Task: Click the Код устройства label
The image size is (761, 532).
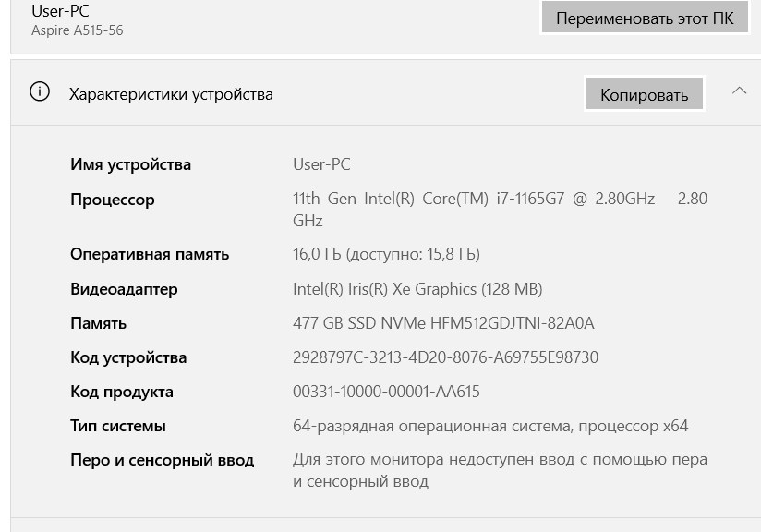Action: [128, 357]
